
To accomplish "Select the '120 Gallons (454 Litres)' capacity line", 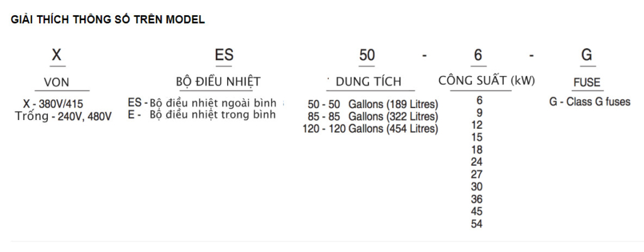I will 370,129.
